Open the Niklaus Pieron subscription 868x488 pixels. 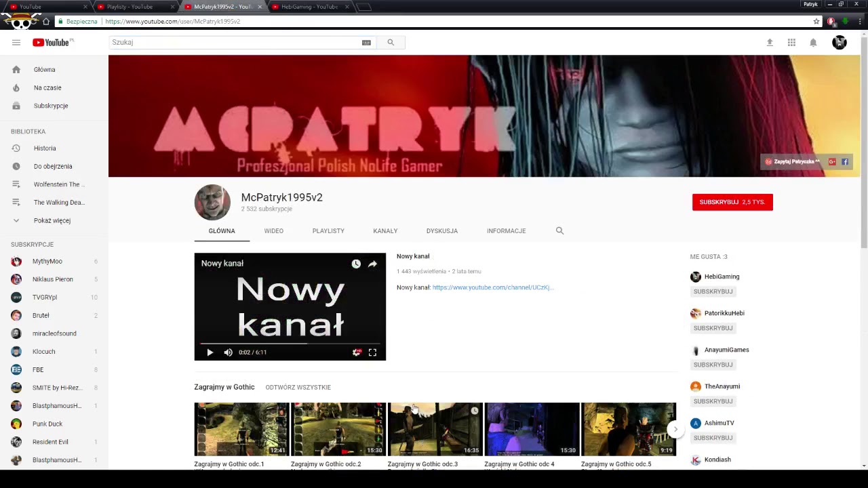(54, 279)
